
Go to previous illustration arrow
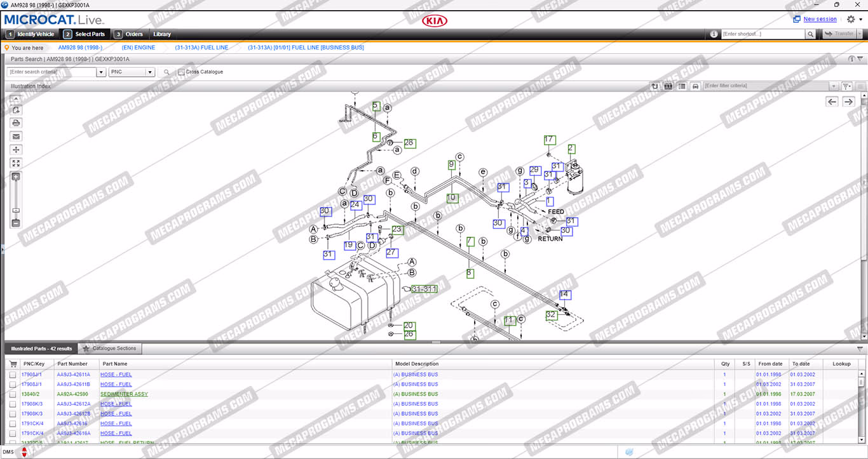click(832, 102)
